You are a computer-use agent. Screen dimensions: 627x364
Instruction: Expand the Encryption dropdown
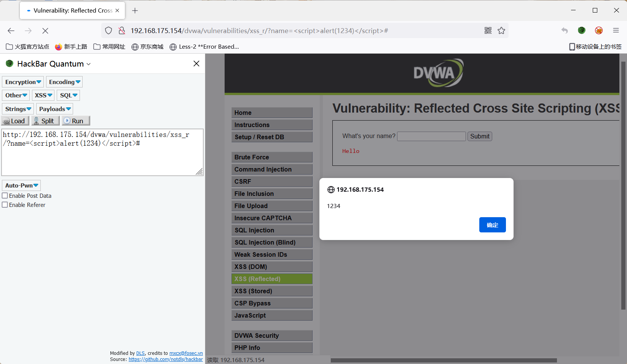(x=23, y=82)
